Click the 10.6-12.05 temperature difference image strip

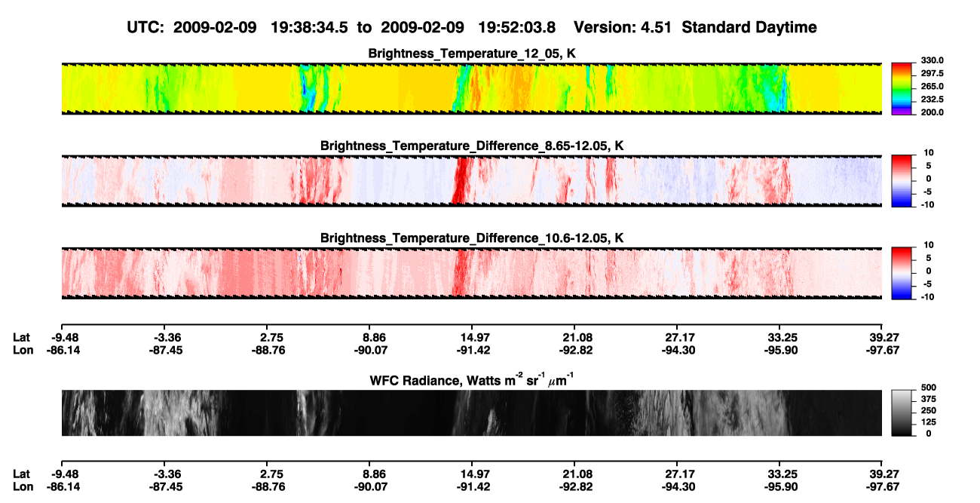pyautogui.click(x=472, y=272)
